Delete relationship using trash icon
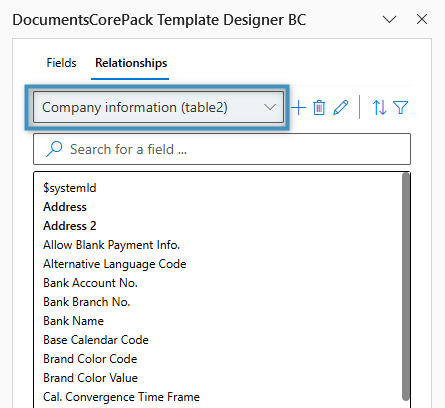 click(319, 108)
